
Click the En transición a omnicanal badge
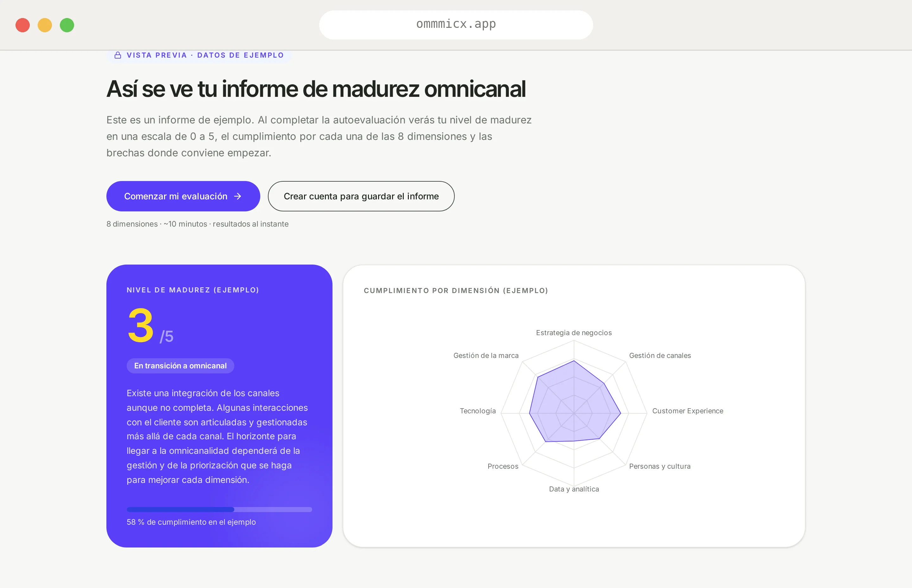[x=180, y=366]
